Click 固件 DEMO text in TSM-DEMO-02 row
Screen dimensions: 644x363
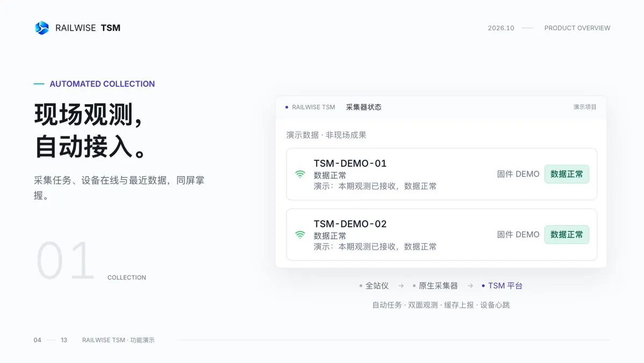pyautogui.click(x=518, y=235)
